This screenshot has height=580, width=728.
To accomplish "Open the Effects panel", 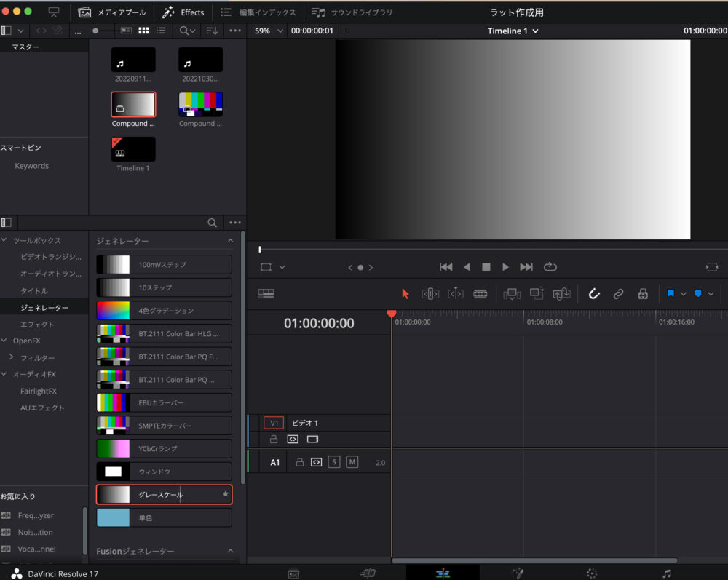I will (x=183, y=12).
